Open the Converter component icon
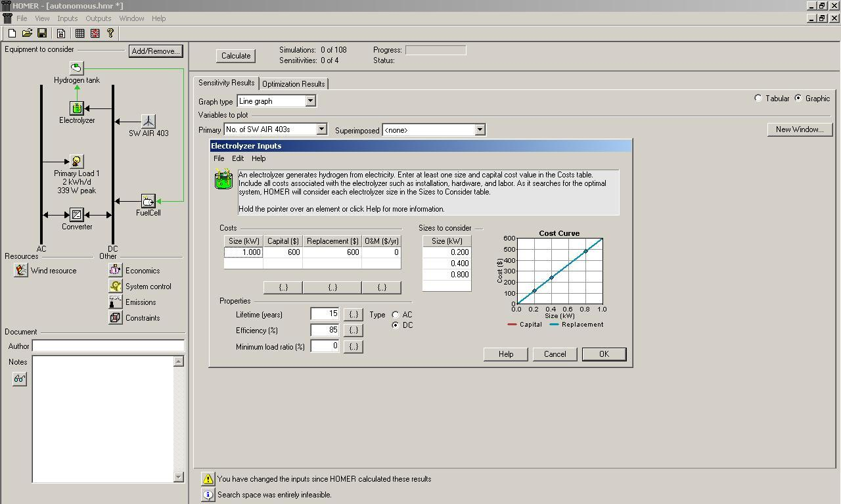This screenshot has height=504, width=841. [x=77, y=215]
